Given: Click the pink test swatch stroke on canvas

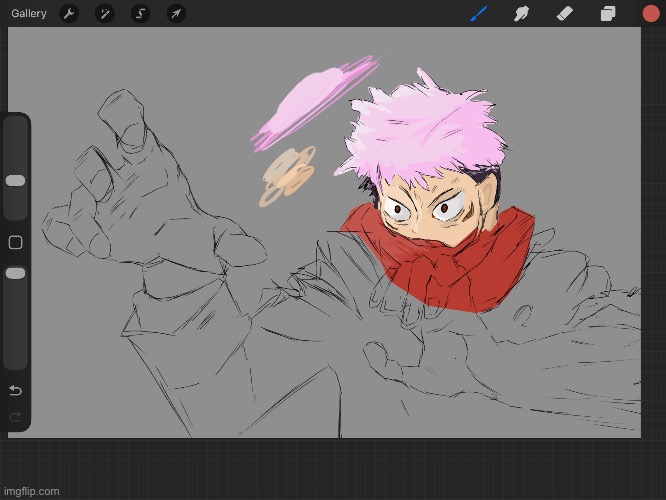Looking at the screenshot, I should coord(312,100).
